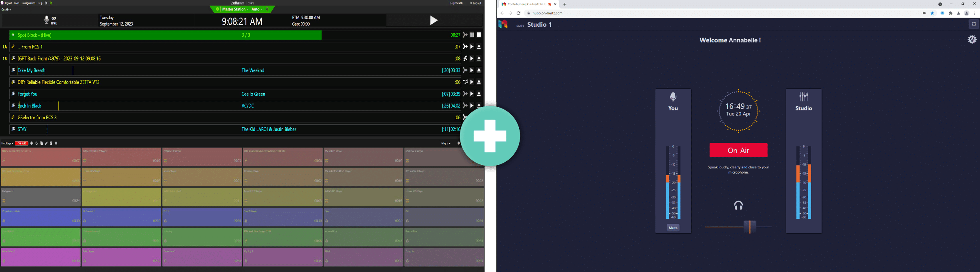
Task: Stop the Spot Block (Hive) item
Action: (x=479, y=35)
